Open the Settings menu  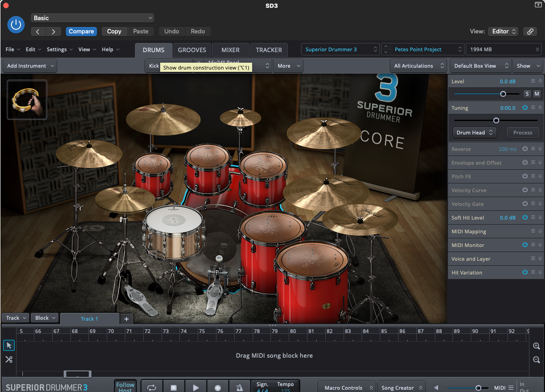pyautogui.click(x=60, y=49)
